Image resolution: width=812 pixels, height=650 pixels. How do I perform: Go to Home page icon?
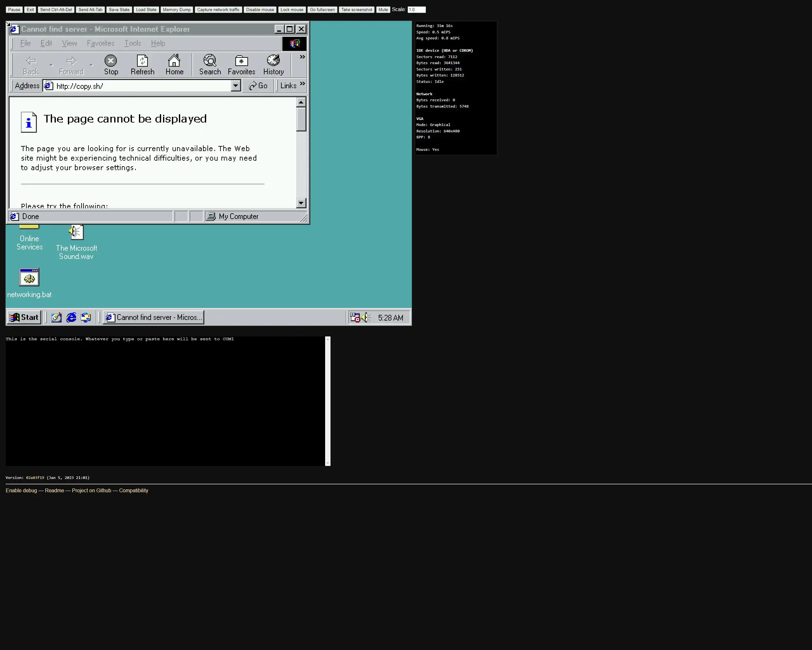[174, 64]
